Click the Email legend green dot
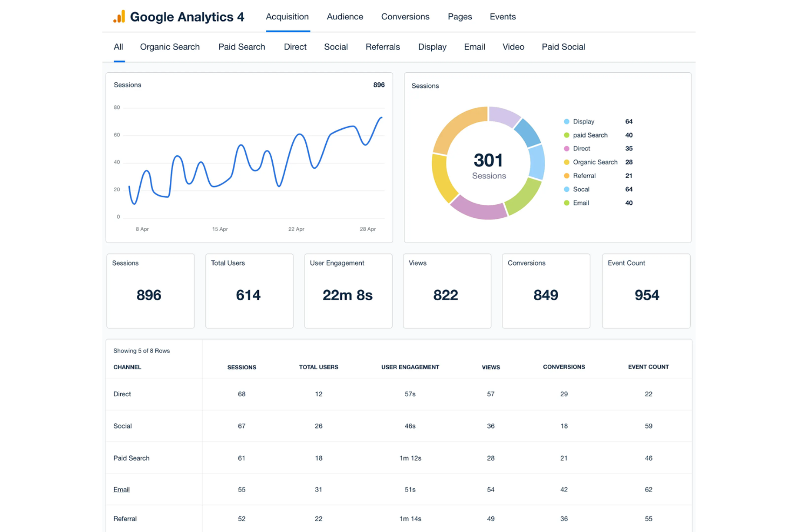 click(567, 203)
